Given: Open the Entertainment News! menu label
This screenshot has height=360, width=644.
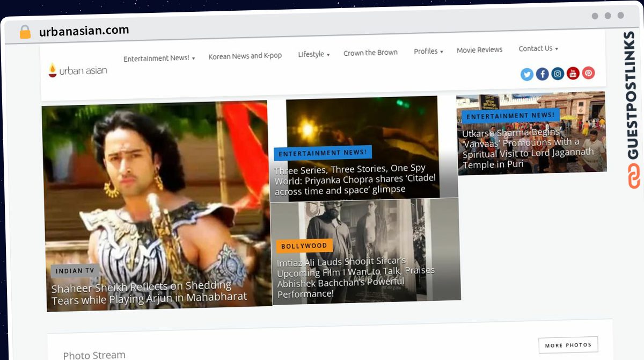Looking at the screenshot, I should 156,59.
